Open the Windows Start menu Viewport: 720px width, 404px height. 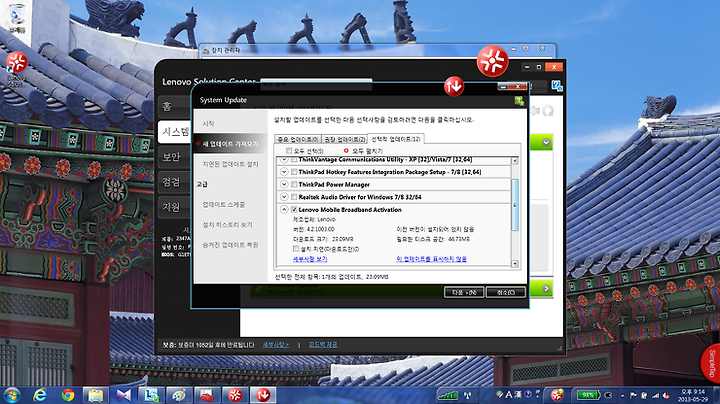point(11,395)
